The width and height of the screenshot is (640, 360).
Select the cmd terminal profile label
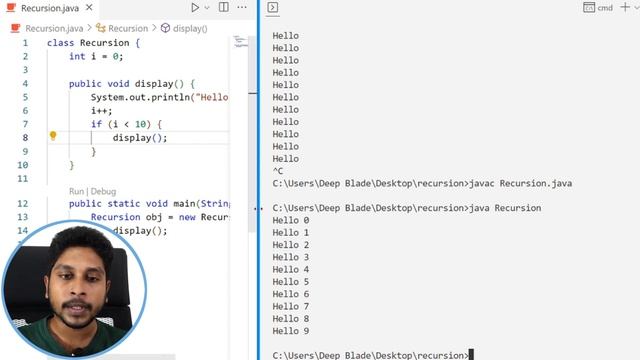605,8
